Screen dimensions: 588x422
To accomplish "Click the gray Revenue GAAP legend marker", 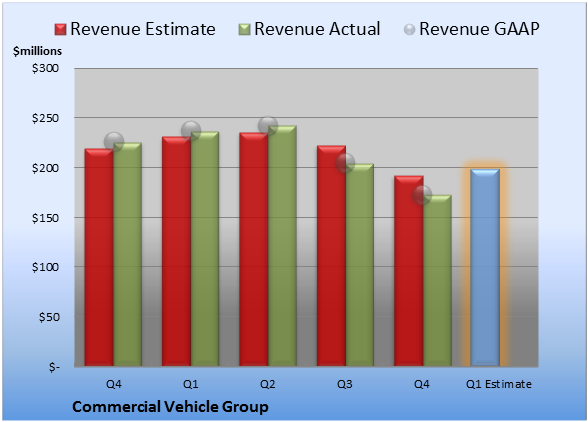I will coord(410,30).
